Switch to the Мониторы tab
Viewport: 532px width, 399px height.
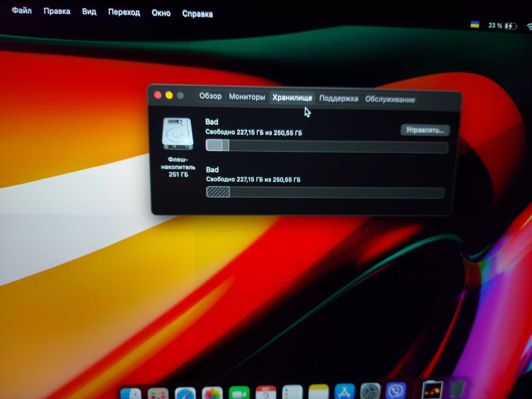[247, 97]
